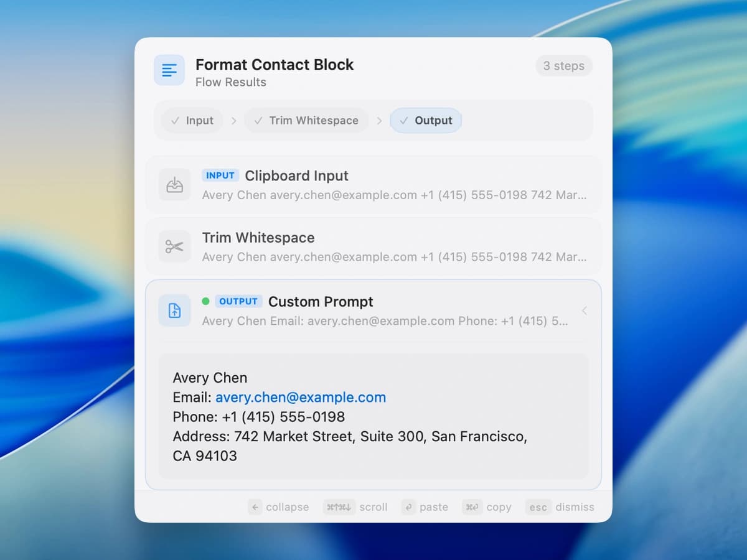
Task: Click the 'Phone: +1 (415) 555-0198' line
Action: [259, 417]
